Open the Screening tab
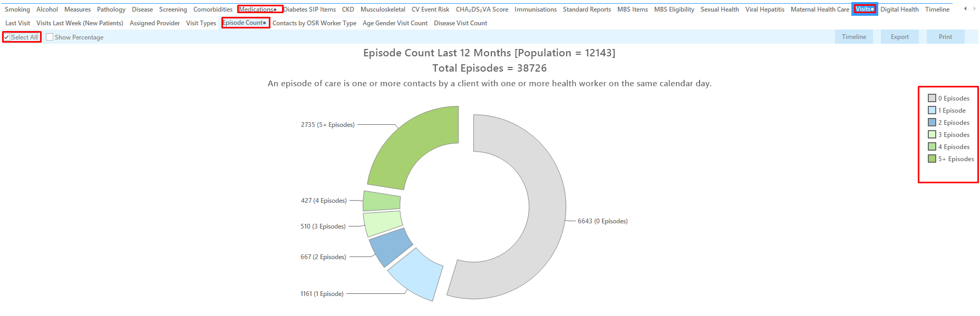980x316 pixels. 173,9
